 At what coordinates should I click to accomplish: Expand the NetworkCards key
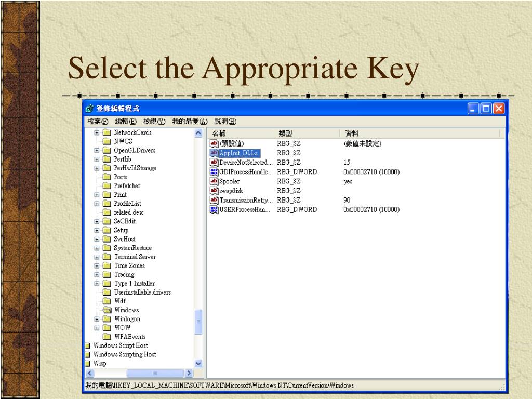tap(97, 132)
